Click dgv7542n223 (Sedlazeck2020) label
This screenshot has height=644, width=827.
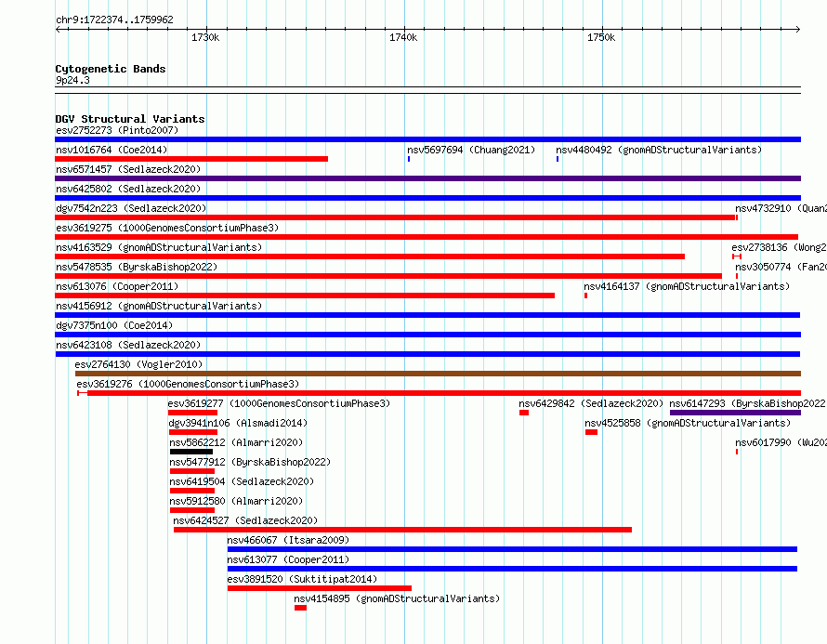click(131, 208)
